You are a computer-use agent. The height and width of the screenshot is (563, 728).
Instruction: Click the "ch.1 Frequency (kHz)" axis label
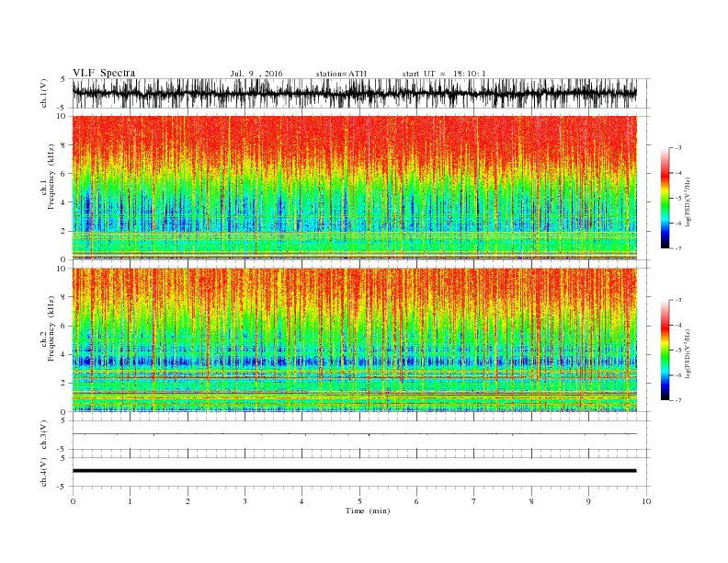coord(48,177)
